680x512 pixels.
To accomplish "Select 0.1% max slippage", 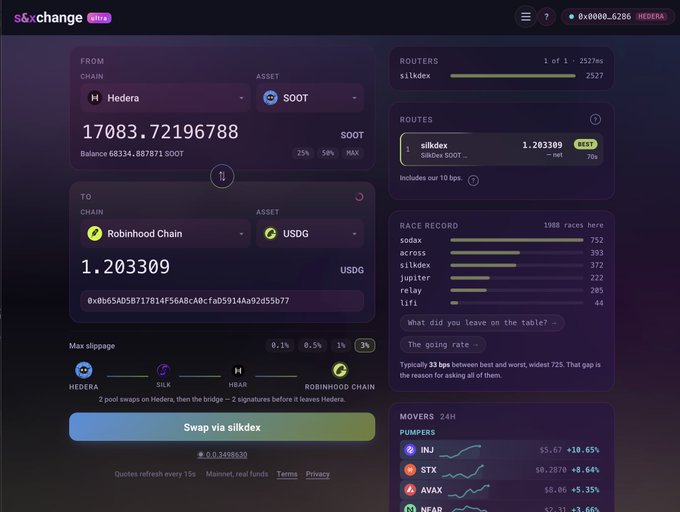I will pyautogui.click(x=280, y=346).
